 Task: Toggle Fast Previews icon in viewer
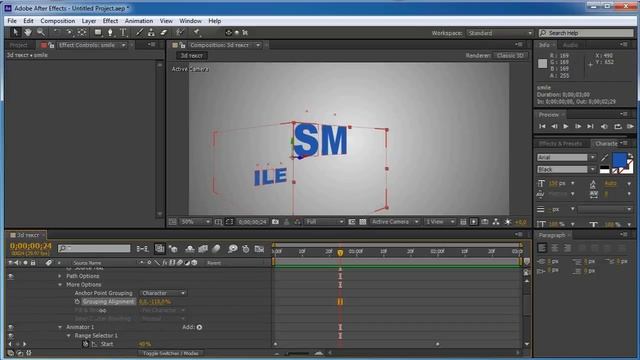[x=473, y=222]
